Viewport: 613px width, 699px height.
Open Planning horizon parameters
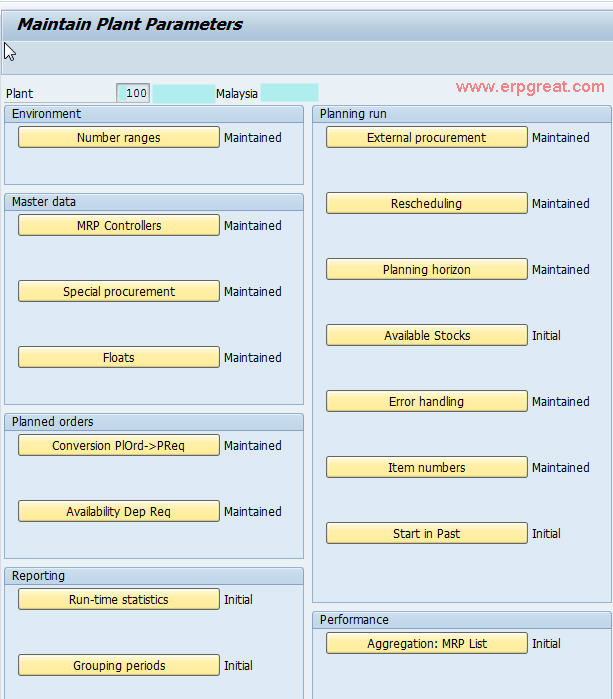click(427, 269)
